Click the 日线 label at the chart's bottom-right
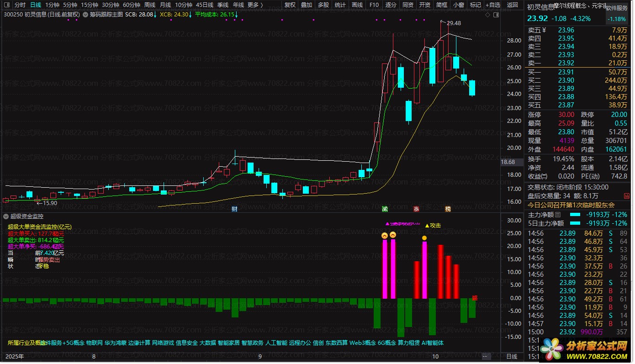The width and height of the screenshot is (635, 364). click(x=512, y=356)
